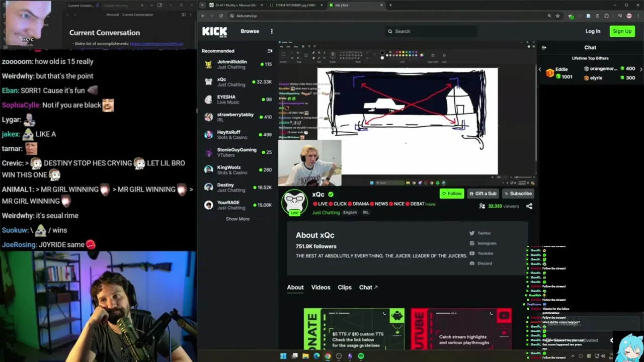Click the xQc stream video player

[x=407, y=114]
